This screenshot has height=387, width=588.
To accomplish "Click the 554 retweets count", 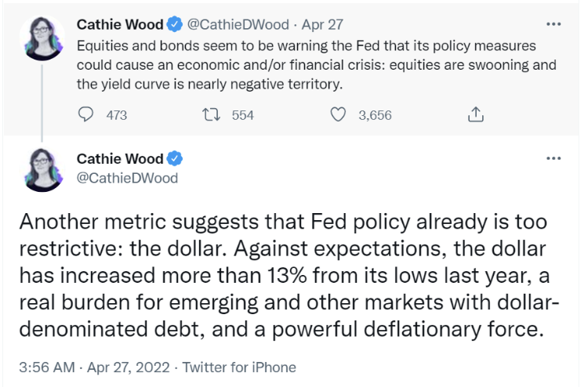I will (x=242, y=115).
